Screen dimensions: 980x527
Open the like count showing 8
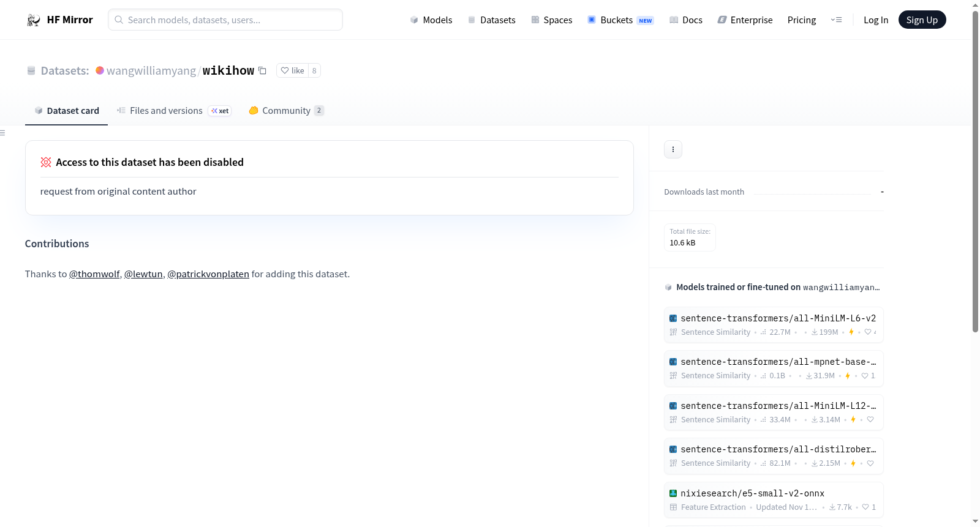coord(314,70)
